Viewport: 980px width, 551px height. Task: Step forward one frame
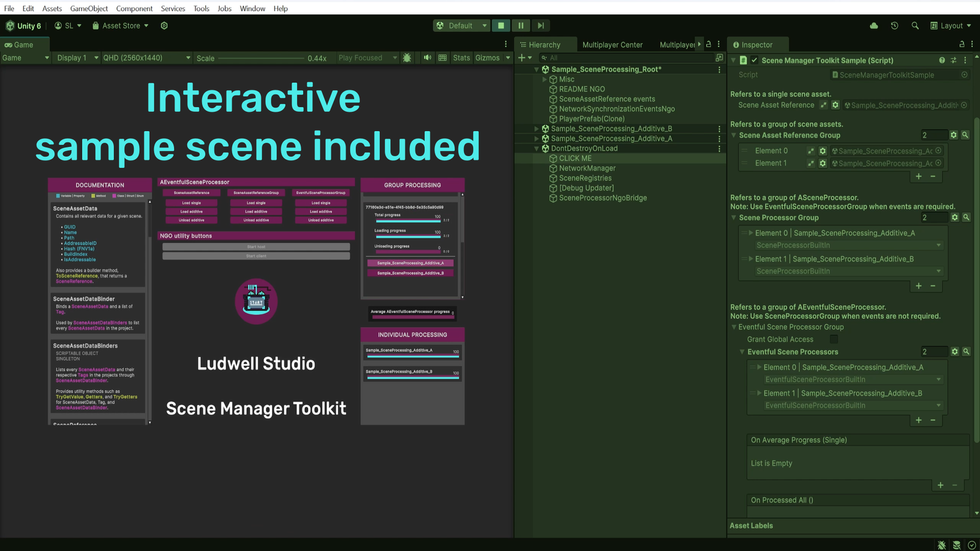(540, 26)
